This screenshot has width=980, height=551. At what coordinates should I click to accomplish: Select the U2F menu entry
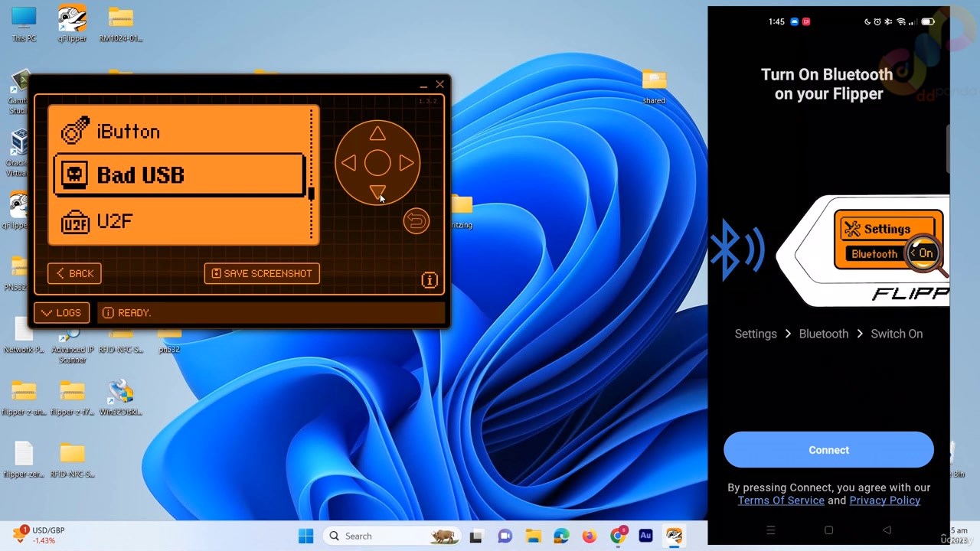180,222
